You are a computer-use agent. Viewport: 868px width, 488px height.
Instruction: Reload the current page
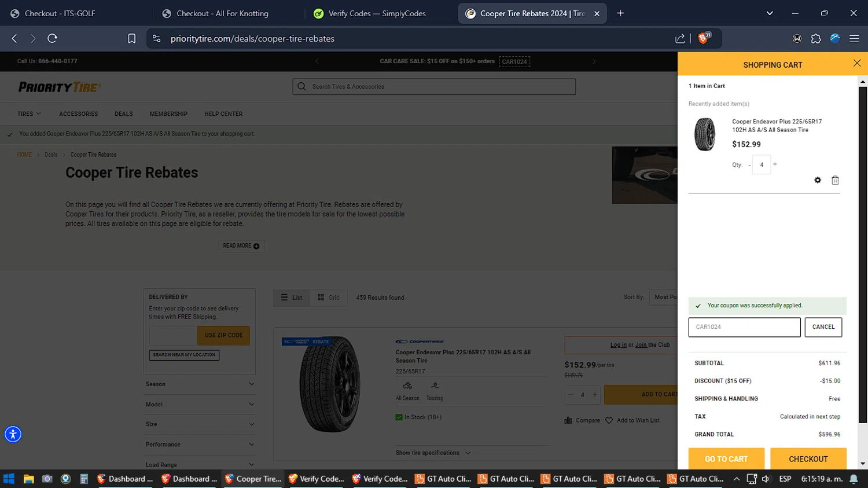click(52, 38)
